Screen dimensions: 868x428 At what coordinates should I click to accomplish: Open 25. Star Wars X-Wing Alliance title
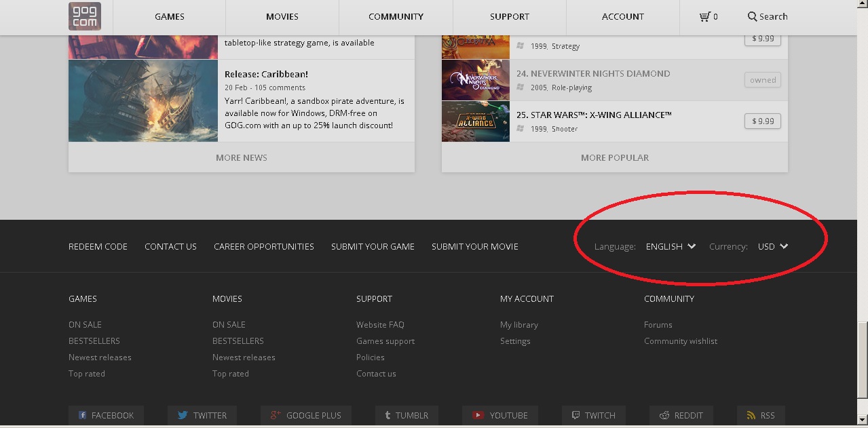(594, 115)
